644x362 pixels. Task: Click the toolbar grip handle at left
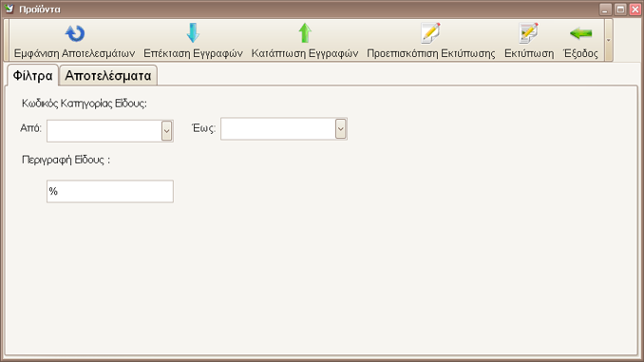click(x=6, y=40)
